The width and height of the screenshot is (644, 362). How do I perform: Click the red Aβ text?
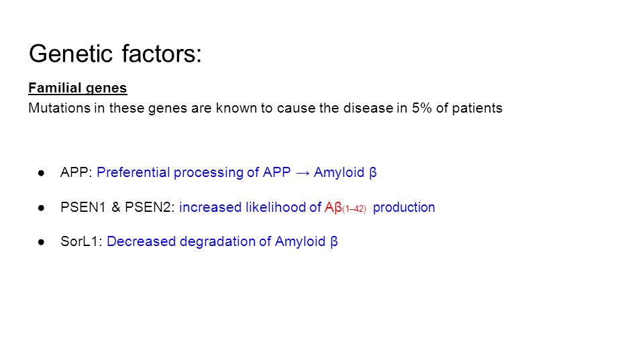pyautogui.click(x=333, y=207)
